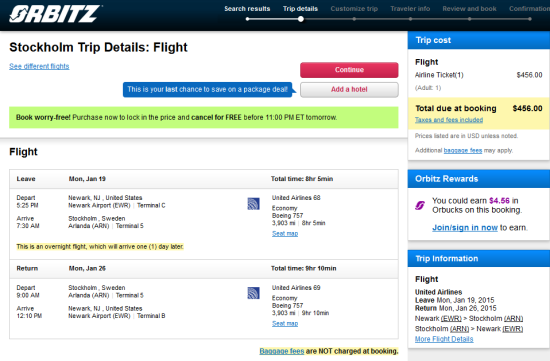Image resolution: width=550 pixels, height=361 pixels.
Task: Click the ARN airport code in Stockholm > Newark
Action: pos(460,329)
